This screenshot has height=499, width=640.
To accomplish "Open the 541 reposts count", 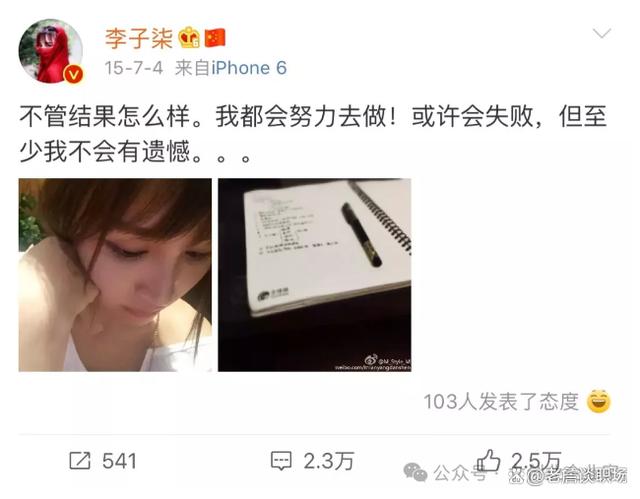I will point(119,461).
